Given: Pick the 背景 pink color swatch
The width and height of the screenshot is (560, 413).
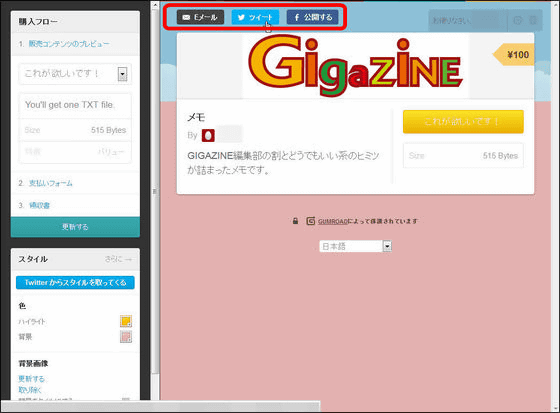Looking at the screenshot, I should pos(126,337).
